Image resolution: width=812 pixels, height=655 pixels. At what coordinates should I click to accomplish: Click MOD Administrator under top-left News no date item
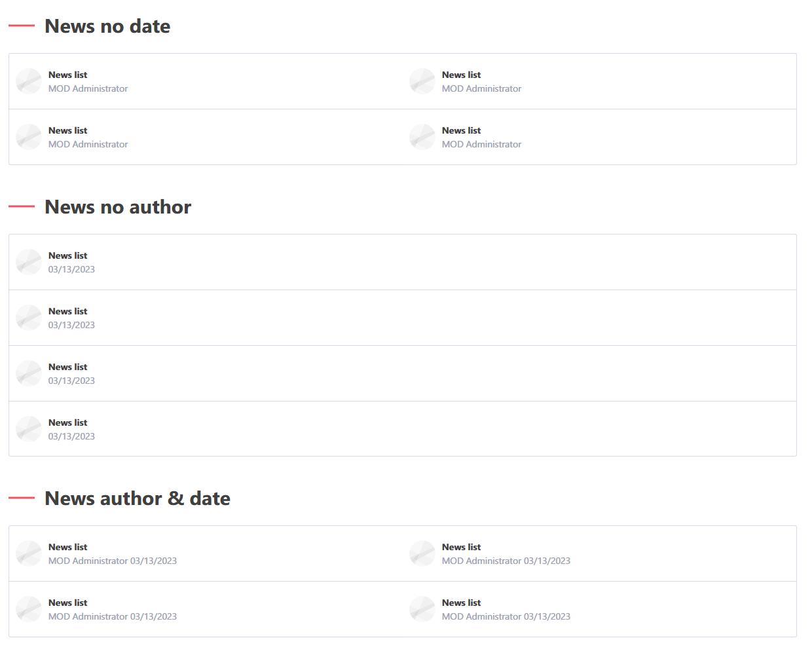pos(88,88)
